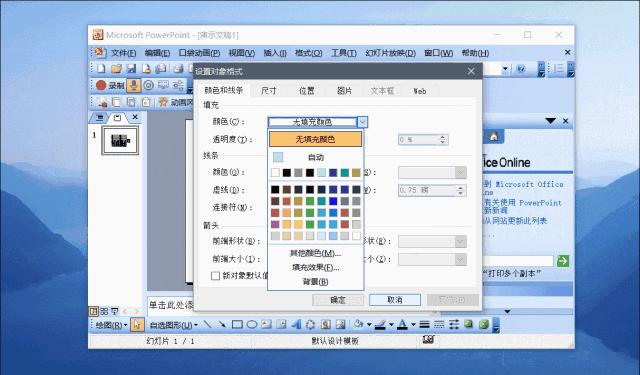640x375 pixels.
Task: Click the 透明度 percentage spinner arrows
Action: 443,140
